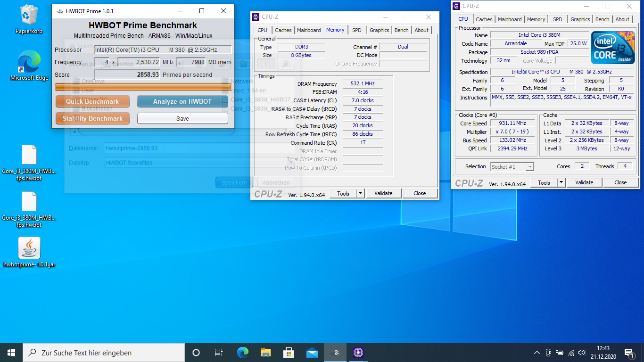Click the Core Speed value 931.11 MHz

(512, 123)
